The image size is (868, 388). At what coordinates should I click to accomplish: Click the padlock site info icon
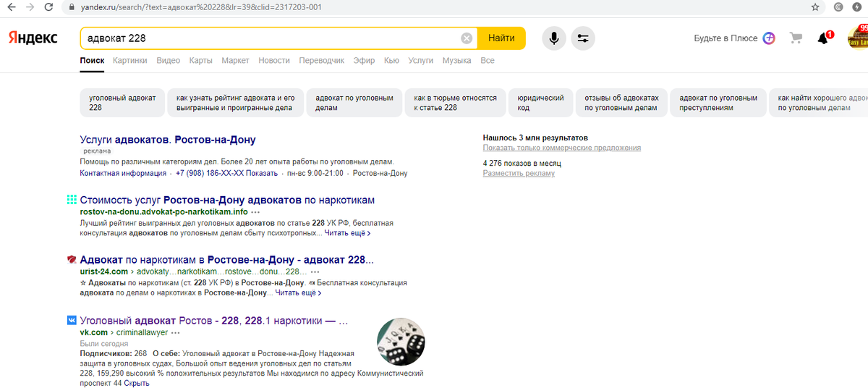pos(70,7)
